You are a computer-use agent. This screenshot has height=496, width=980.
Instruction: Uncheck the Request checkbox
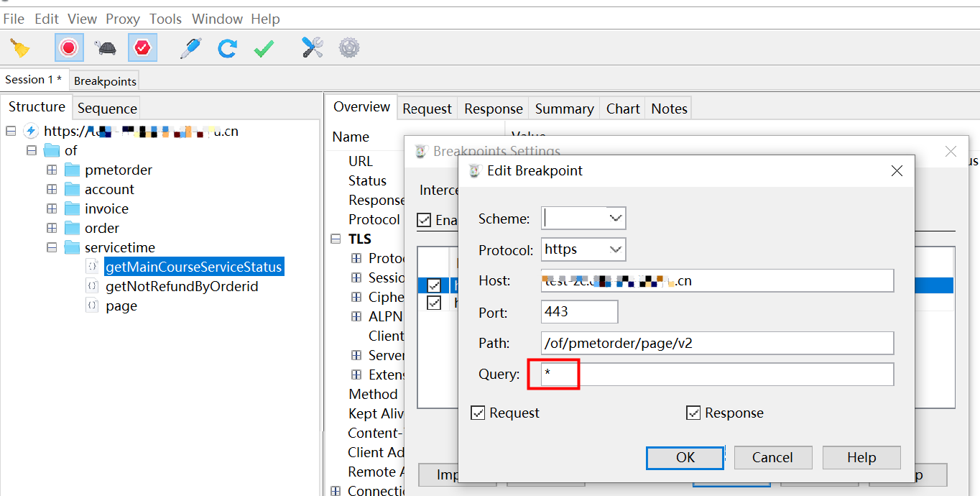tap(478, 413)
